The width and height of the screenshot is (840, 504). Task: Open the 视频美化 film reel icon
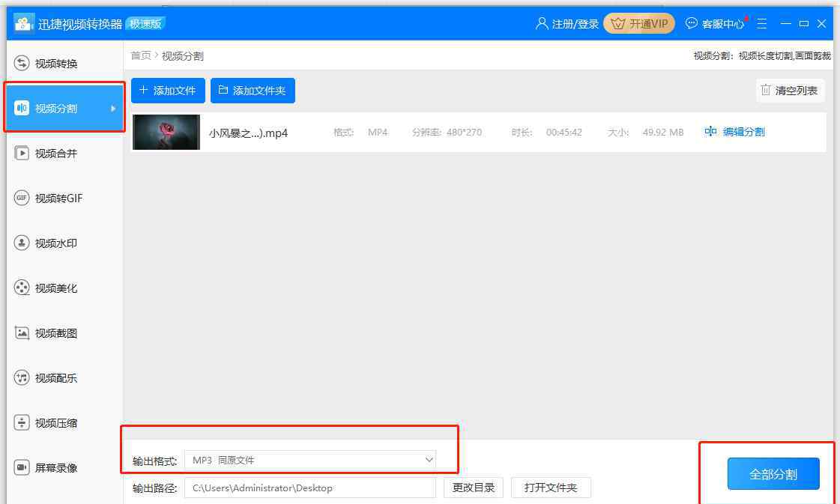click(x=22, y=288)
